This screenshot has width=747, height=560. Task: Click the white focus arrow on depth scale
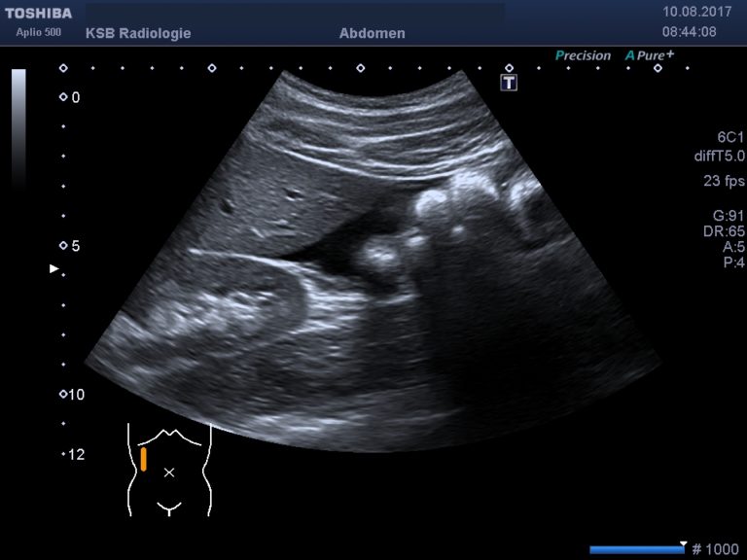pyautogui.click(x=54, y=268)
